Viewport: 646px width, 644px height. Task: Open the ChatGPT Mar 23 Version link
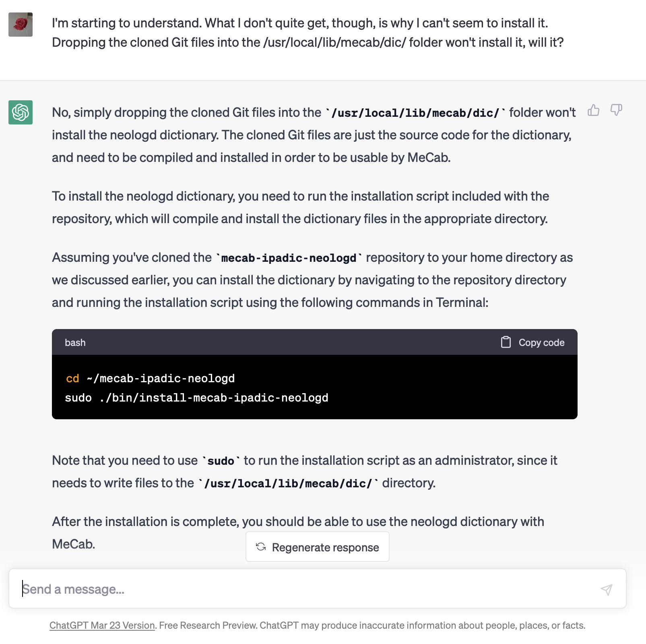click(102, 625)
